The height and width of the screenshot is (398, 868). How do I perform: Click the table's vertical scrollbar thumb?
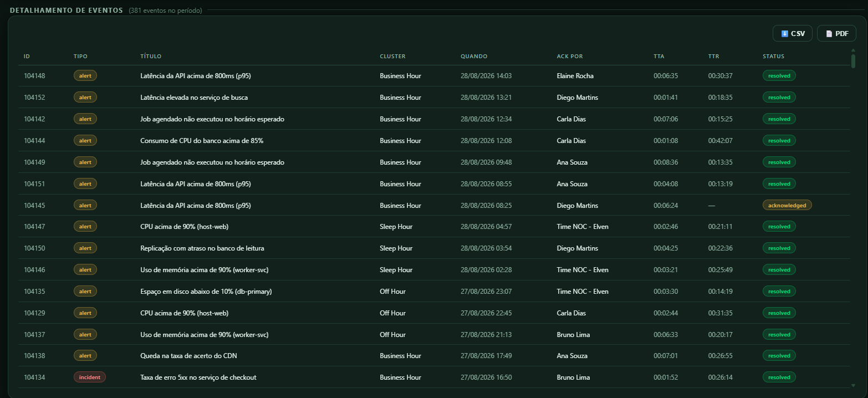click(853, 61)
